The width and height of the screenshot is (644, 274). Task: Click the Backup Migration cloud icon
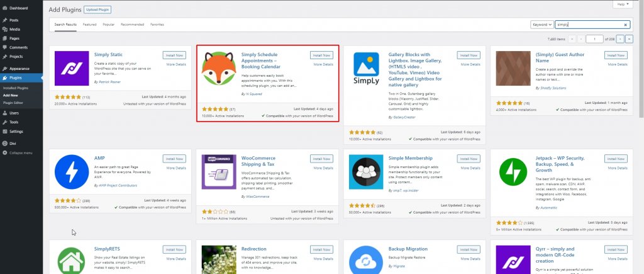[366, 260]
